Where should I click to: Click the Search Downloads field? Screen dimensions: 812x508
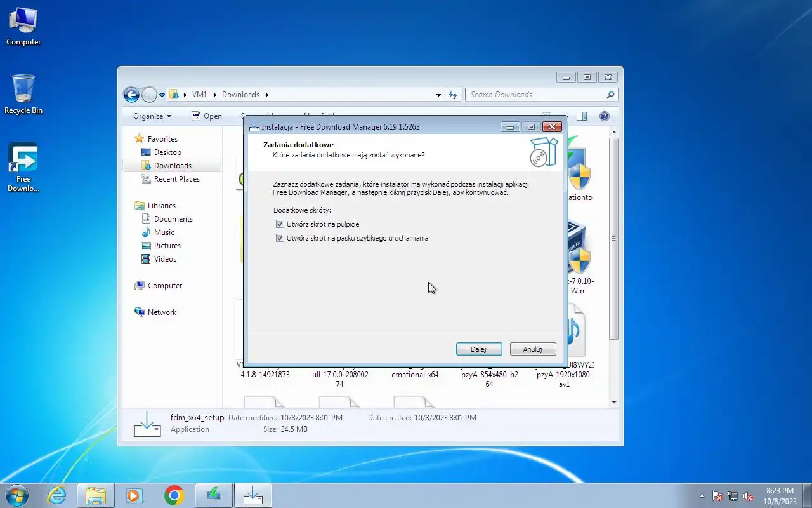pos(541,95)
